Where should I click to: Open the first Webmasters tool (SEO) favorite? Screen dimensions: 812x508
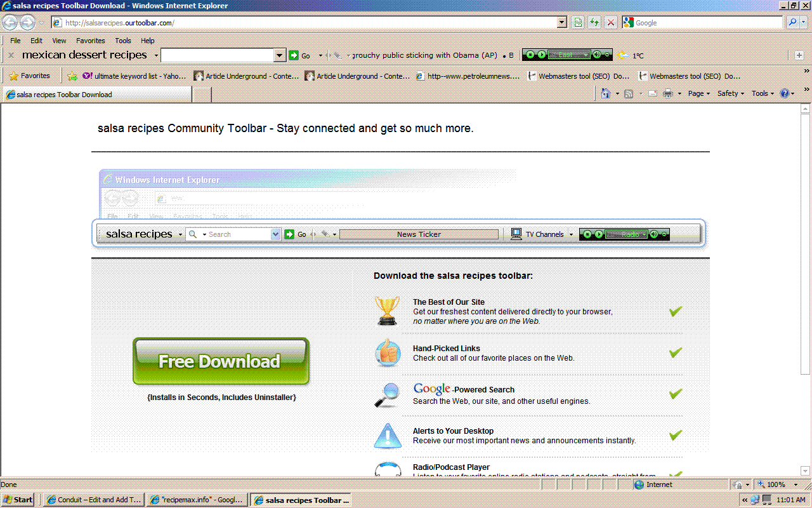(579, 76)
